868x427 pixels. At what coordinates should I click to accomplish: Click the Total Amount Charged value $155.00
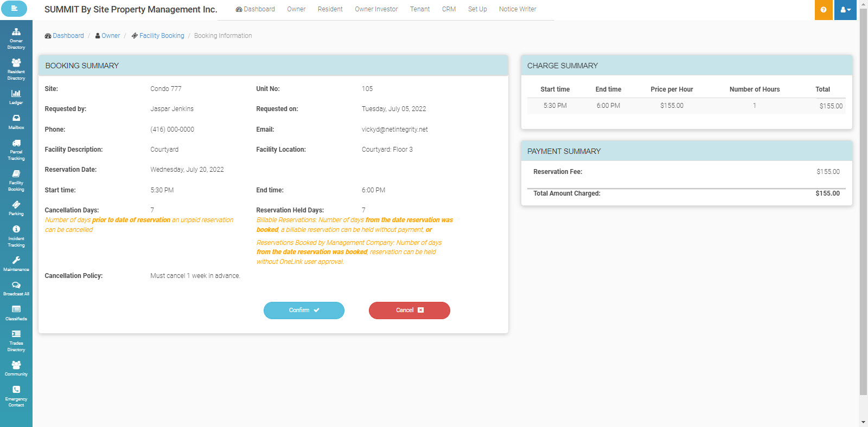(x=827, y=193)
